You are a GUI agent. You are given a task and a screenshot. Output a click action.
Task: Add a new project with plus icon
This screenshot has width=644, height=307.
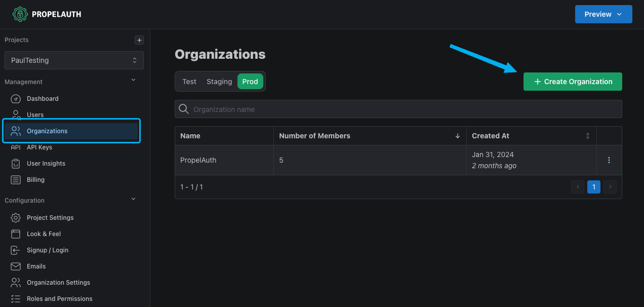click(140, 40)
